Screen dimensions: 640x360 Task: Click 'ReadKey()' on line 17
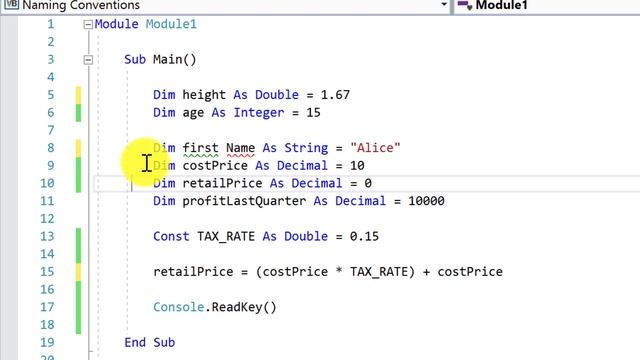(244, 307)
